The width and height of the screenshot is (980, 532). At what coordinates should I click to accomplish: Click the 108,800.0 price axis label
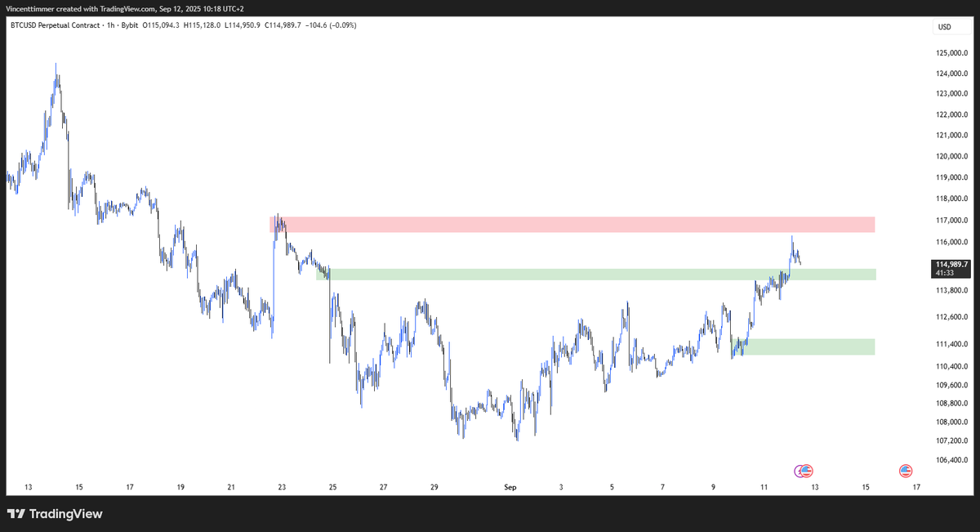click(953, 404)
